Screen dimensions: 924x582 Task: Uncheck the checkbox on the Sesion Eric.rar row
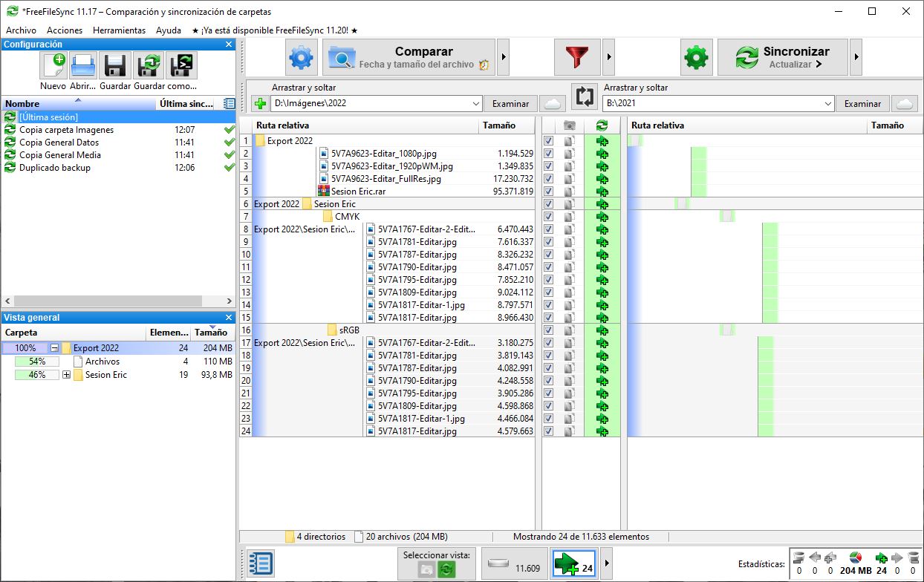click(548, 191)
